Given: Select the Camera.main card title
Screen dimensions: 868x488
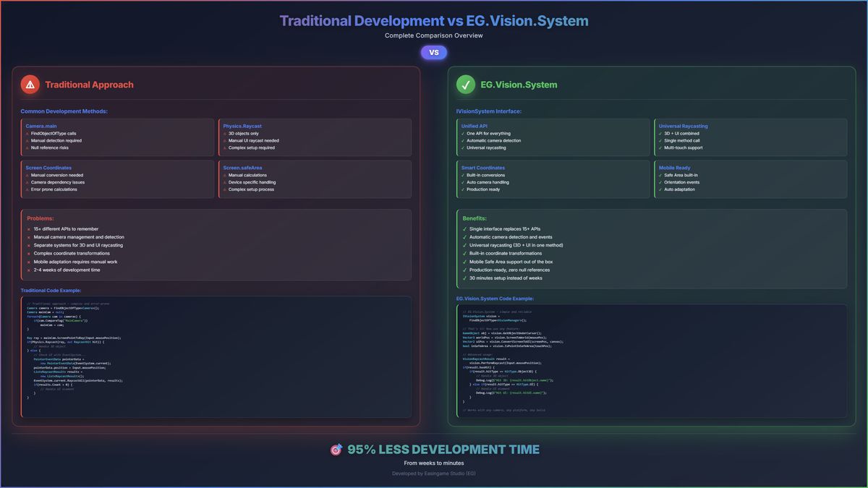Looking at the screenshot, I should tap(40, 126).
